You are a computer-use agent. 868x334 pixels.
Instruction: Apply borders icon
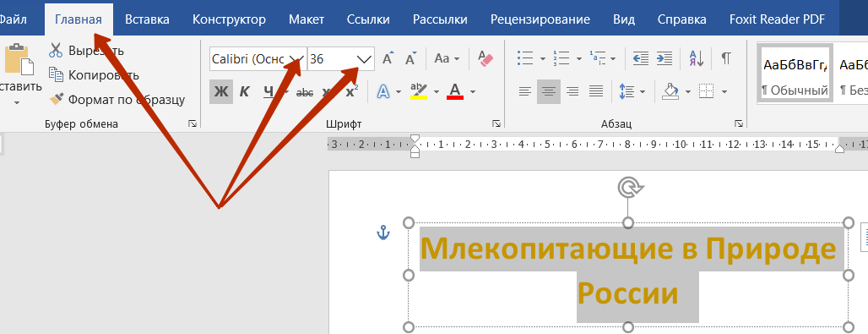pyautogui.click(x=706, y=91)
